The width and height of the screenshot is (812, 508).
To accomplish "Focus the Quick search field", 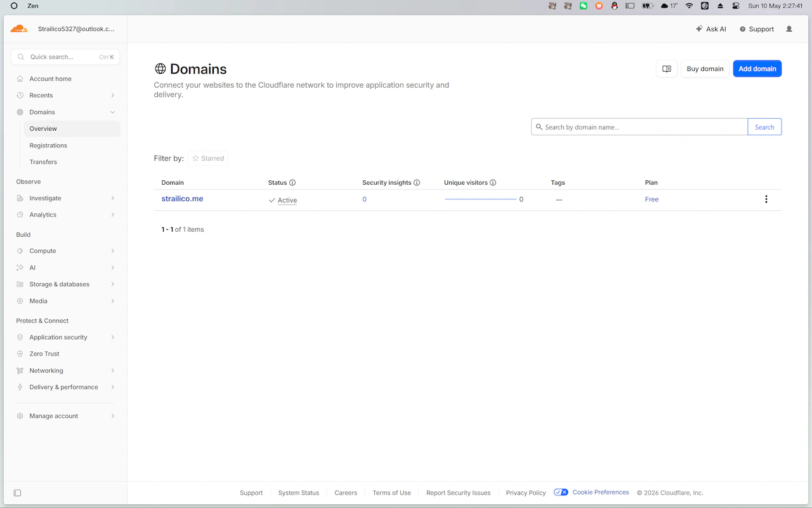I will coord(65,57).
